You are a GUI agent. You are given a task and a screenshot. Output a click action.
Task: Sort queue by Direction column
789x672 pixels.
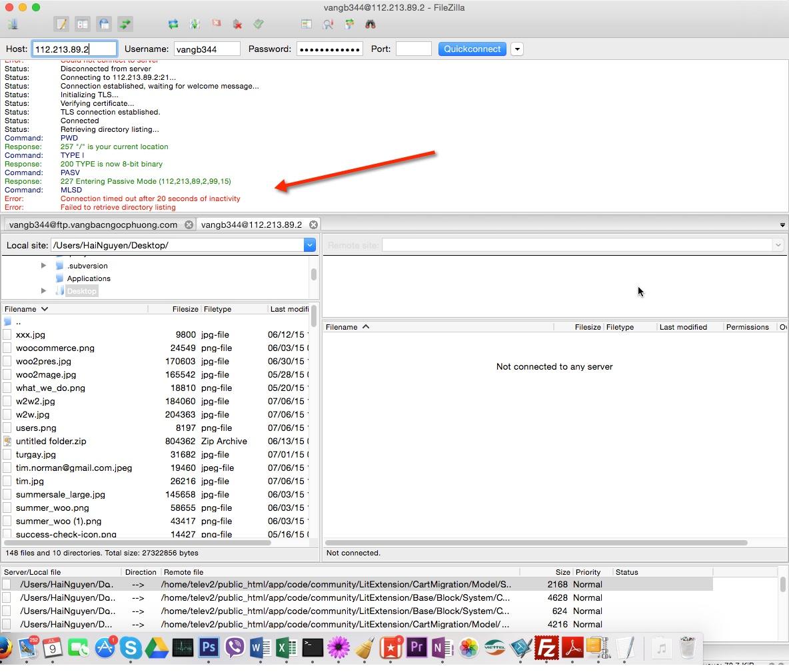[x=141, y=572]
